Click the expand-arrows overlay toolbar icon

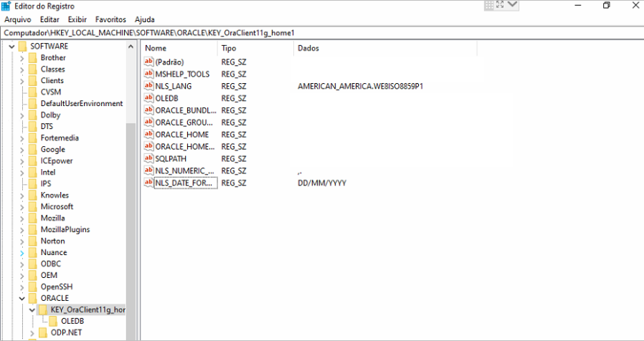pos(501,5)
